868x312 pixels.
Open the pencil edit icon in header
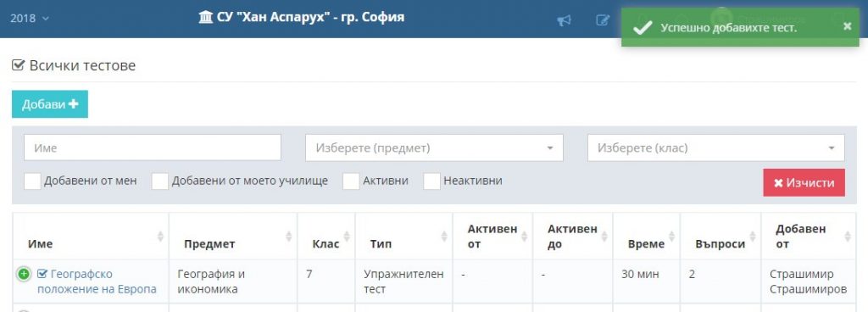click(603, 20)
